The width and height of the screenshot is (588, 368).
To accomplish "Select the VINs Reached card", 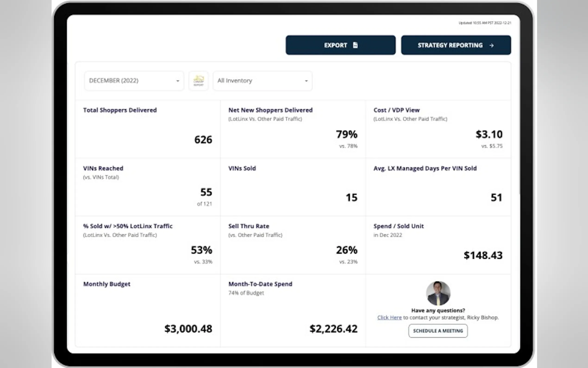I will click(x=148, y=187).
